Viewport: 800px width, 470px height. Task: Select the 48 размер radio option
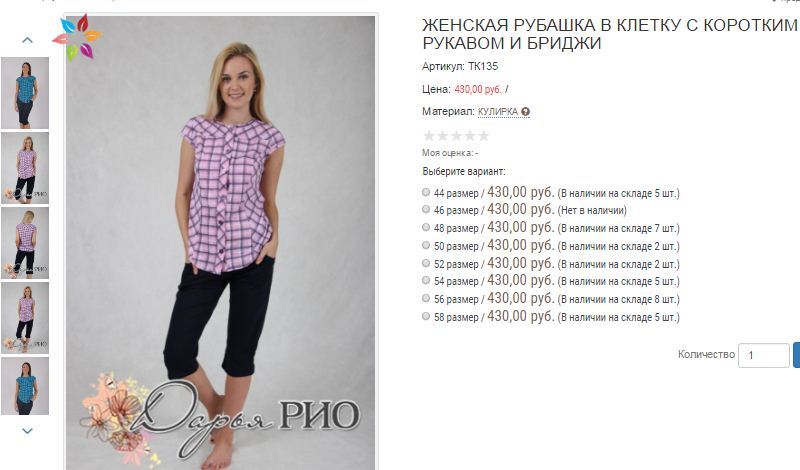coord(426,227)
